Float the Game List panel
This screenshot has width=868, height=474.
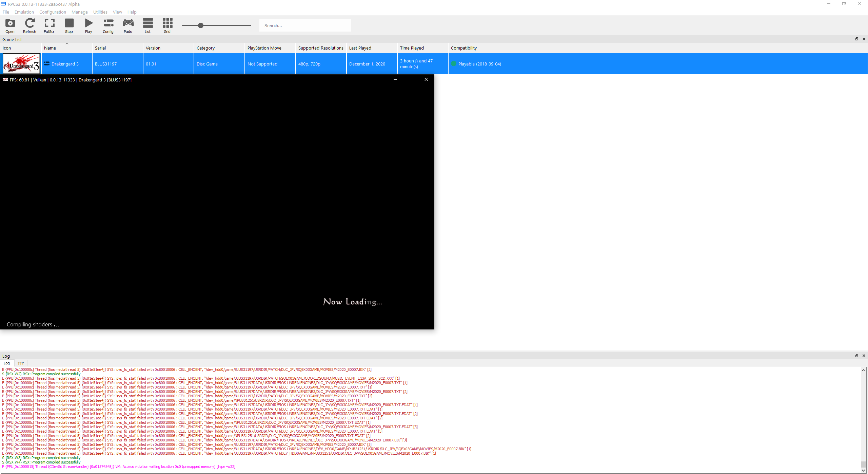pyautogui.click(x=857, y=39)
